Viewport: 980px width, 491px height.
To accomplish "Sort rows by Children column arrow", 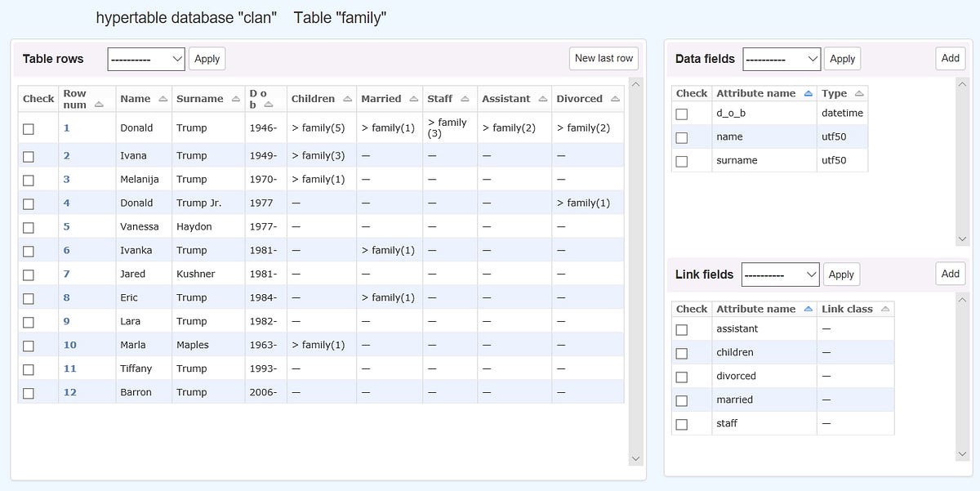I will coord(347,99).
